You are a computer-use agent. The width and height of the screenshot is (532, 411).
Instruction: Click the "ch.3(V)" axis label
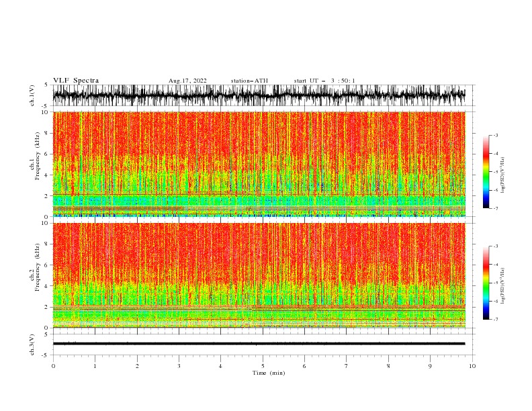tap(32, 345)
